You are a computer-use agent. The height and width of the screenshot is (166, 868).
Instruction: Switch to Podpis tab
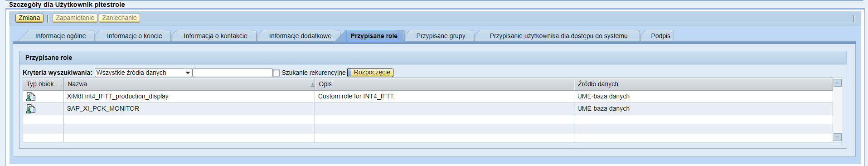[660, 36]
